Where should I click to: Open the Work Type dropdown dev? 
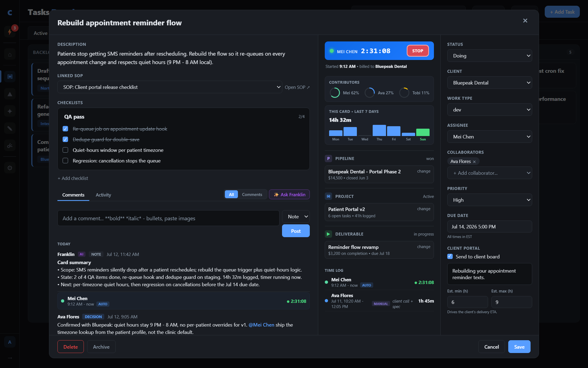[x=489, y=110]
